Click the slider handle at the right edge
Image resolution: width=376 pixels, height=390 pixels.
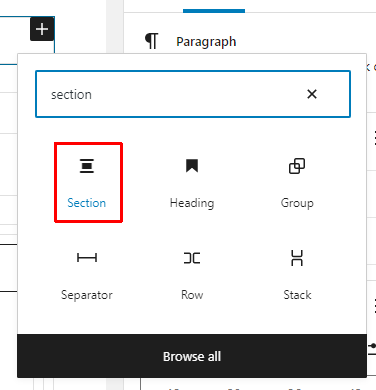(373, 346)
